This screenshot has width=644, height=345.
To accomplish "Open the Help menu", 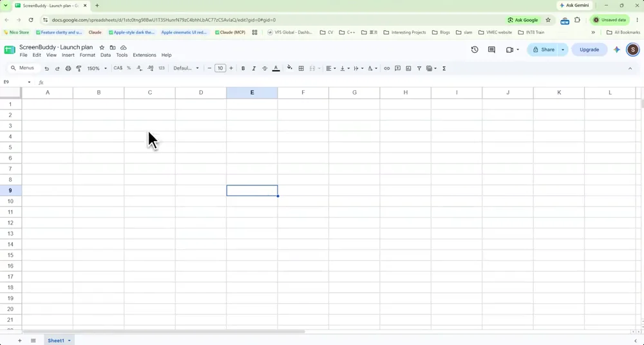I will 166,55.
